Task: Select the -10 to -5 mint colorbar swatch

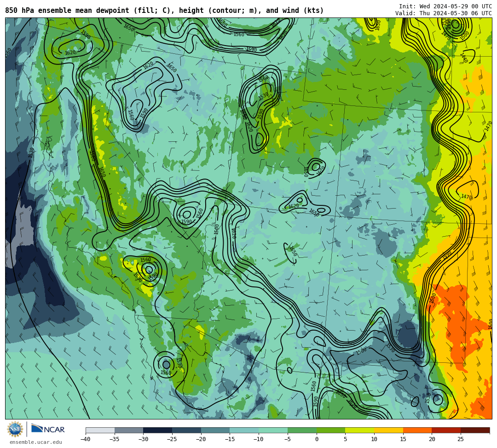Action: (273, 430)
